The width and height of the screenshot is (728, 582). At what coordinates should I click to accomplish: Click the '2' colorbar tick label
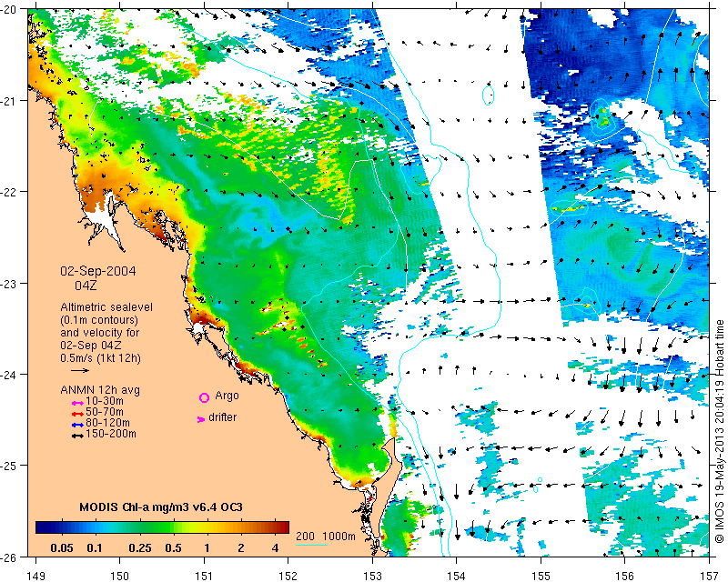click(241, 548)
